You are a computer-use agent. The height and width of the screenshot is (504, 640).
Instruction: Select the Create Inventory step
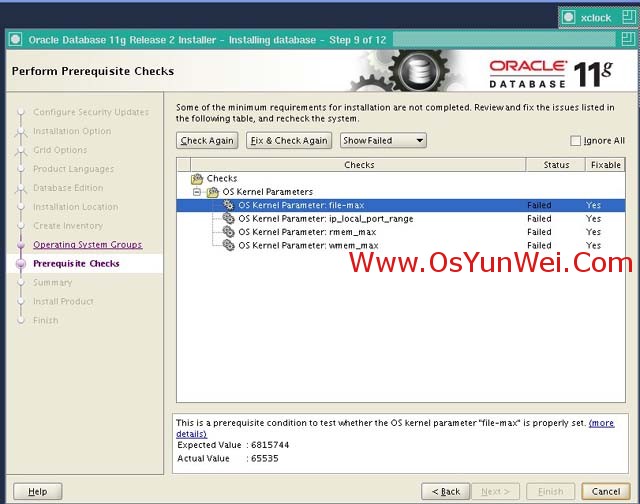(68, 226)
